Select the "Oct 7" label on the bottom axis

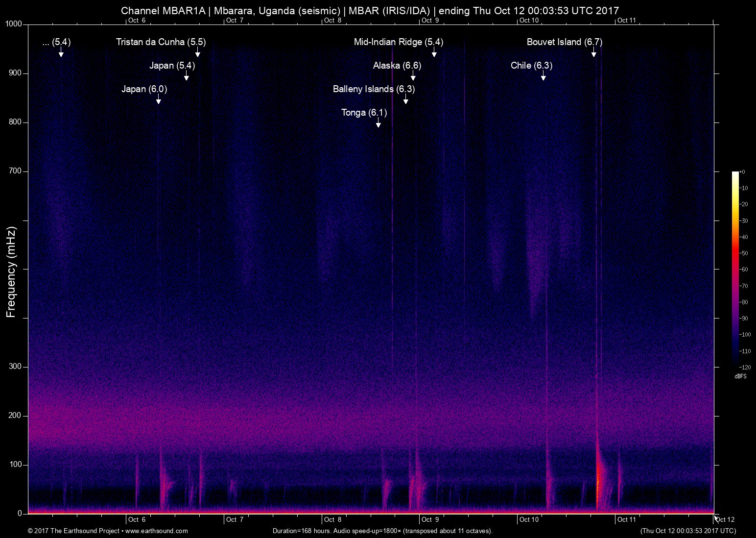tap(235, 520)
